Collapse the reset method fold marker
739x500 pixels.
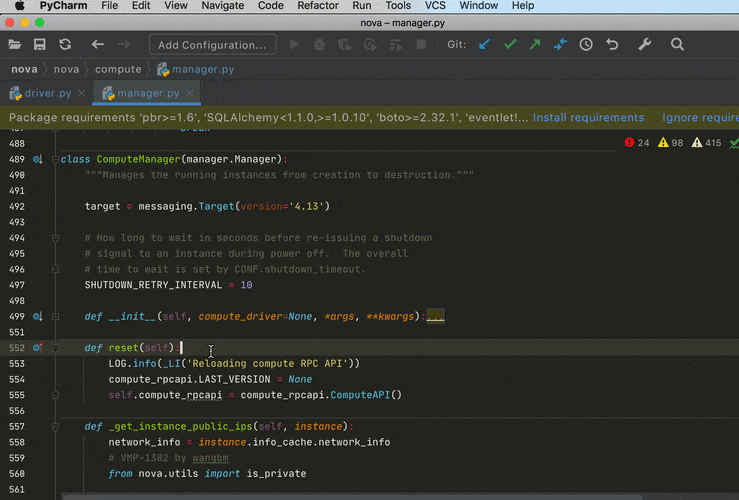[54, 348]
